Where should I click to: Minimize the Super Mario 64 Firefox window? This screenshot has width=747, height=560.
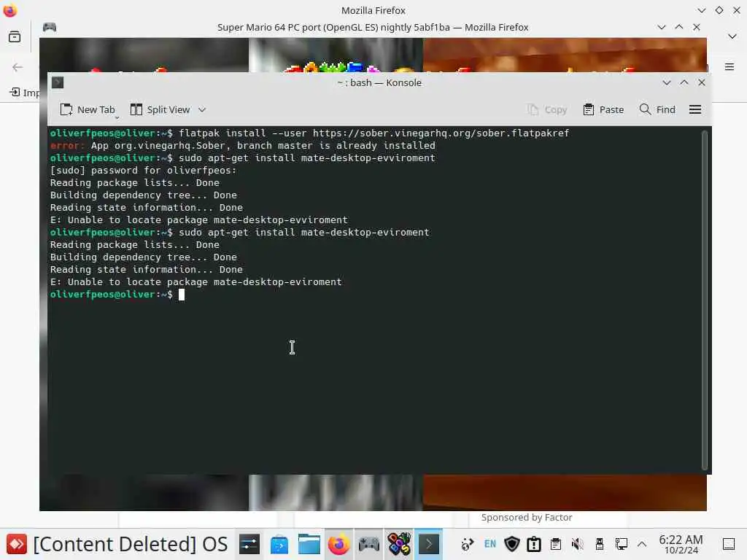tap(661, 27)
